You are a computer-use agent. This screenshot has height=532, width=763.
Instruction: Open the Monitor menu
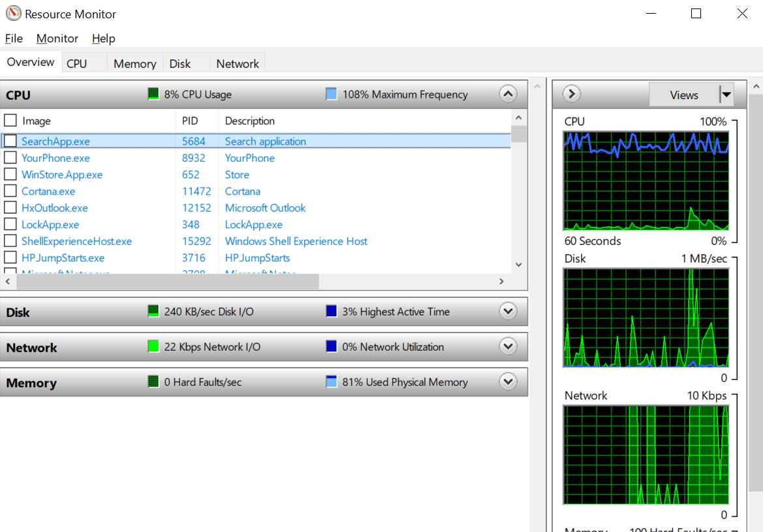[57, 38]
